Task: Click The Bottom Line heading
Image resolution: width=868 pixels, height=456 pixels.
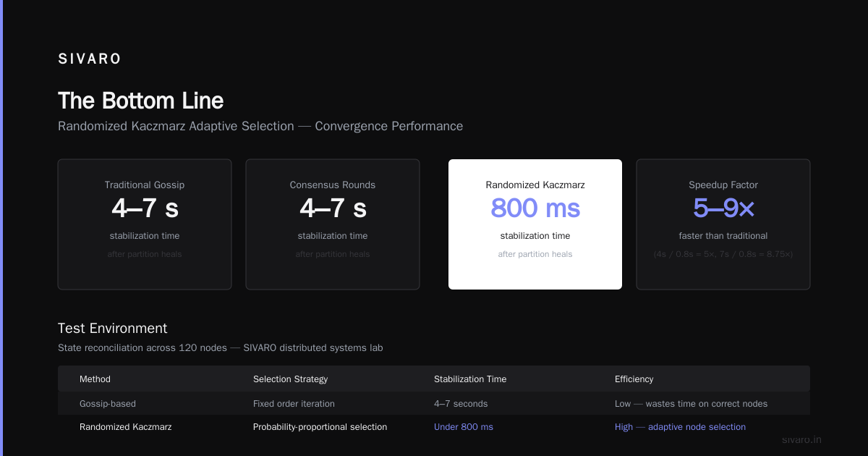Action: point(140,101)
